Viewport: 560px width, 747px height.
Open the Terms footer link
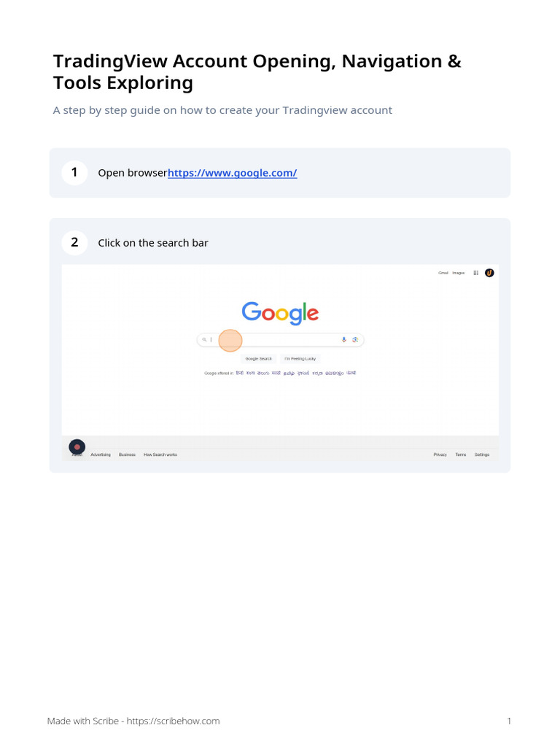pos(461,454)
